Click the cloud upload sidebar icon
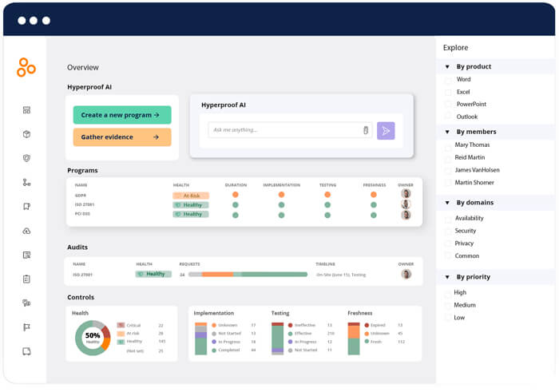Screen dimensions: 559x392 point(26,231)
